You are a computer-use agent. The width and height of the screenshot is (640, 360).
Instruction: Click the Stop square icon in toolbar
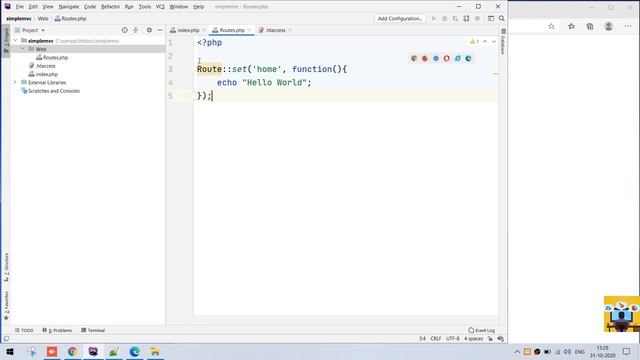pyautogui.click(x=477, y=18)
